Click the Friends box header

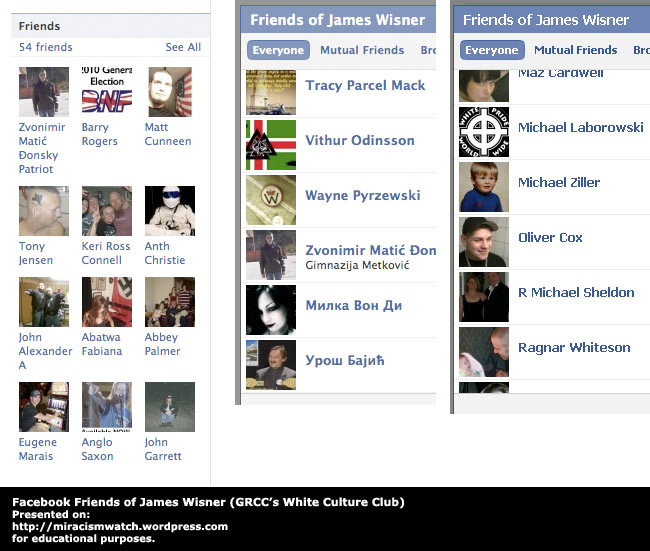(110, 26)
